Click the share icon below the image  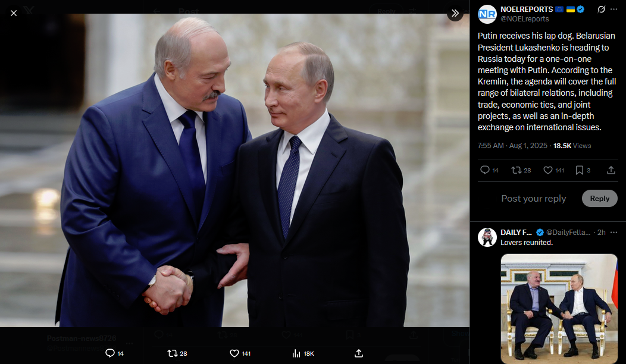click(x=358, y=353)
